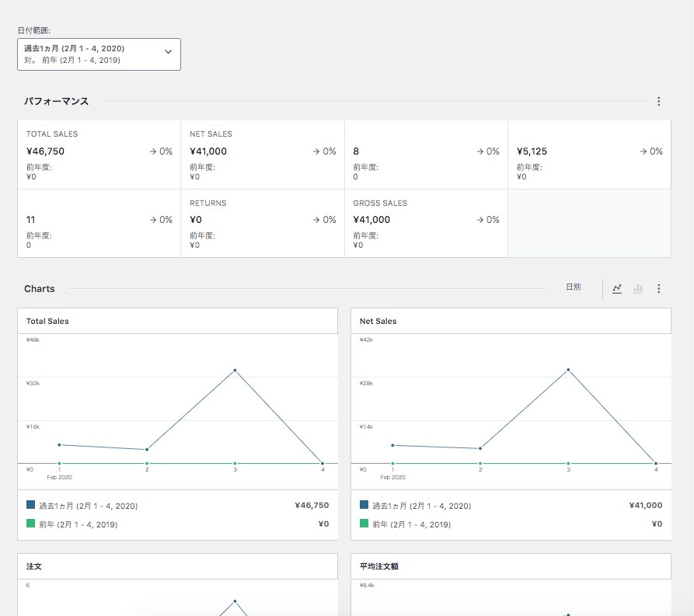Open the 日別 interval selector
This screenshot has width=694, height=616.
[574, 287]
